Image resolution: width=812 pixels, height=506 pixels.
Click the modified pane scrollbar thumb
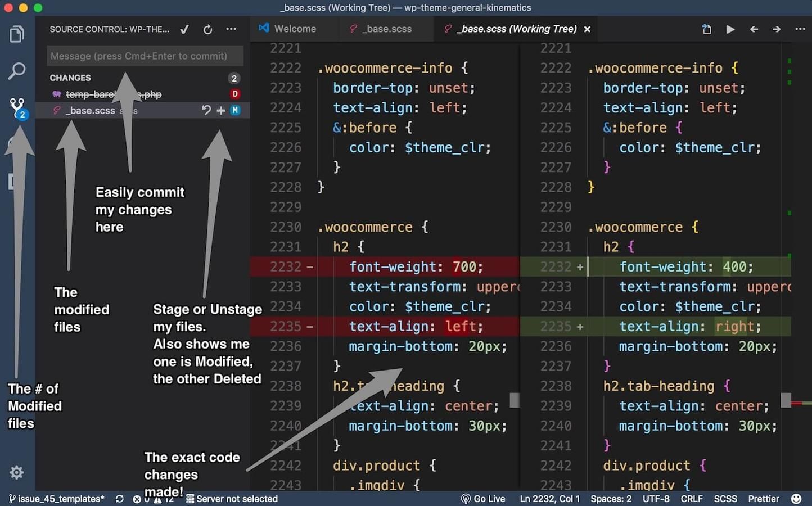786,400
